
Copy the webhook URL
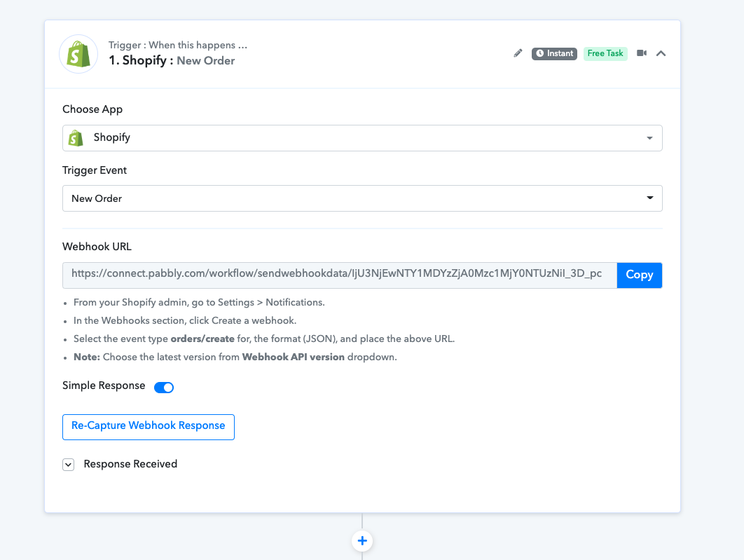(x=639, y=275)
